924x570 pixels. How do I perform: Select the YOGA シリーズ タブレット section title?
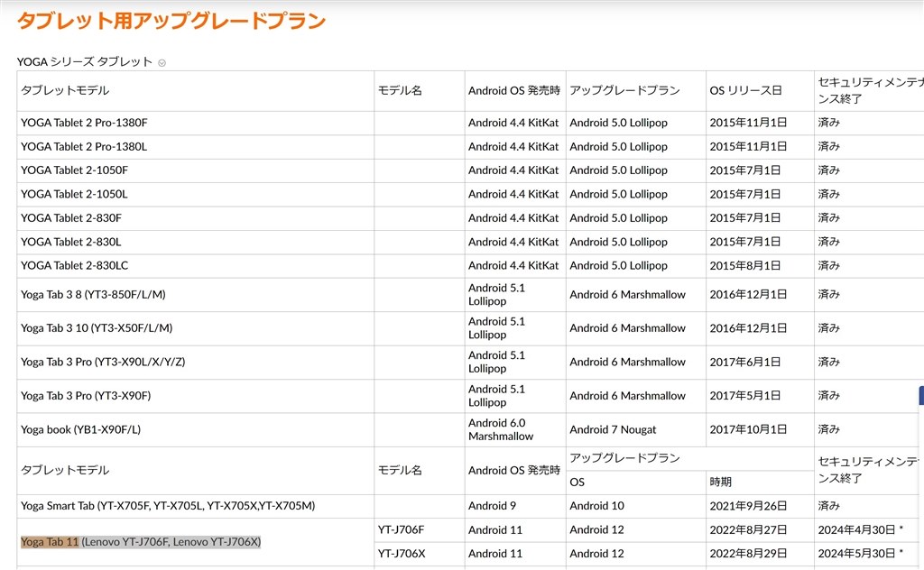click(x=85, y=62)
